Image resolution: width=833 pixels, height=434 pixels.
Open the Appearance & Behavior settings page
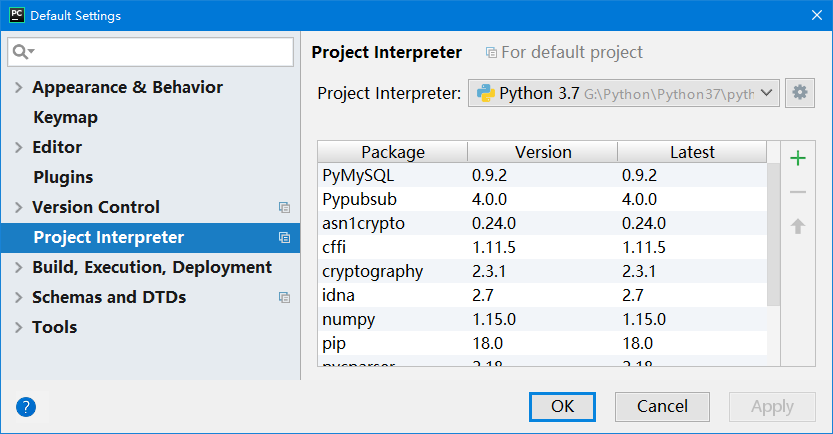[128, 87]
